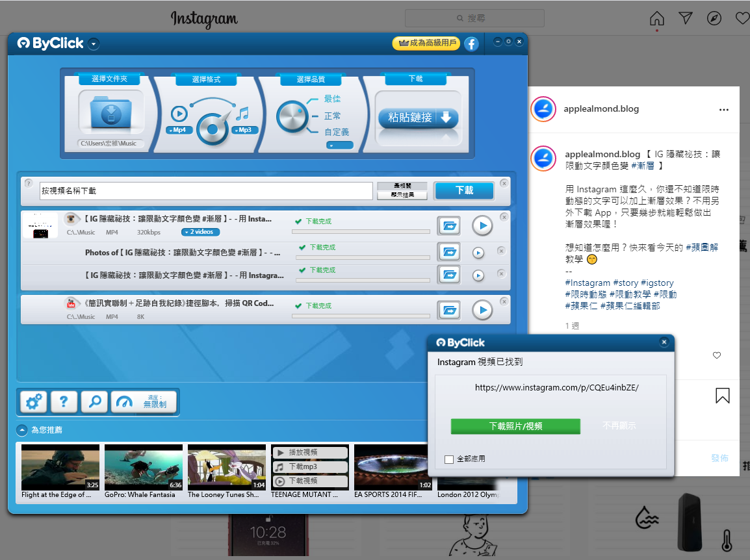
Task: Click the help question mark beside search field
Action: [28, 183]
